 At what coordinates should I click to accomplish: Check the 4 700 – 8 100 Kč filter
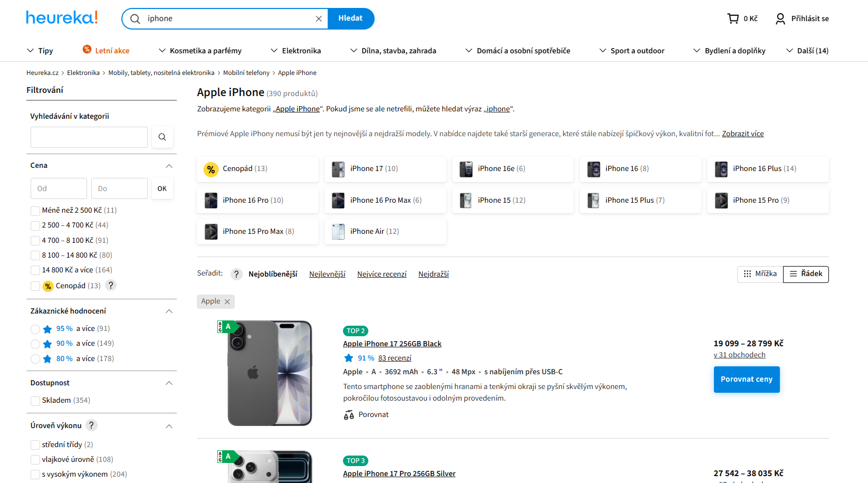pyautogui.click(x=35, y=241)
